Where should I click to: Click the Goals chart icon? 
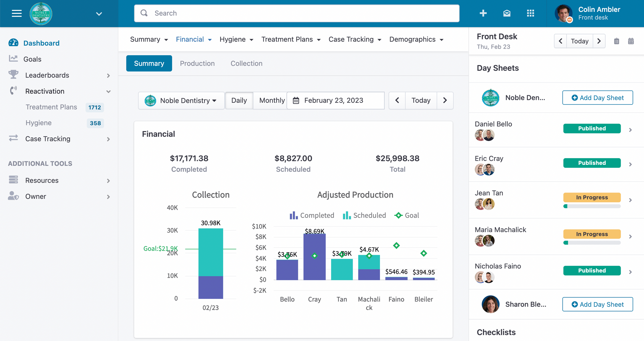[13, 59]
